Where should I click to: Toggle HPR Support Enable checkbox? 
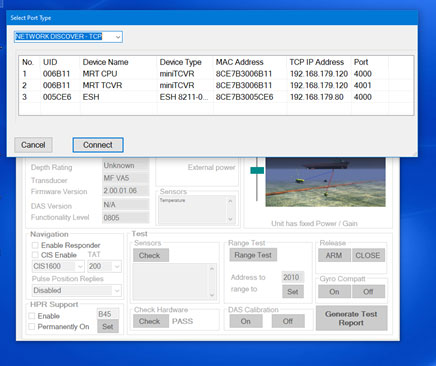(32, 316)
